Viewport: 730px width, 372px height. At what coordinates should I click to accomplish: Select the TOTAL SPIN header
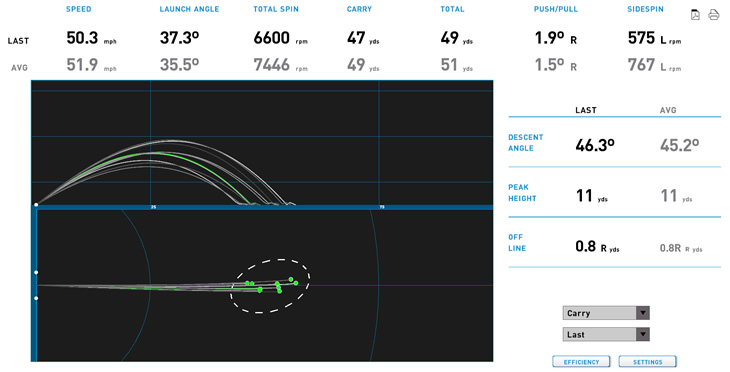[276, 9]
